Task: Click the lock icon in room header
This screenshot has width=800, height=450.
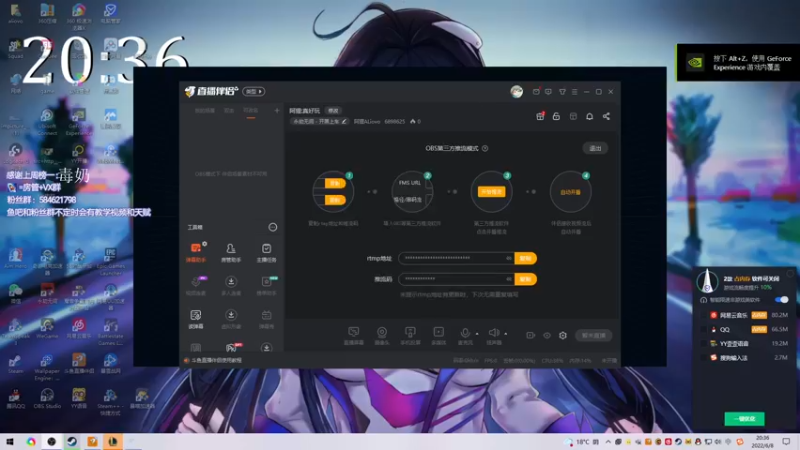Action: coord(556,116)
